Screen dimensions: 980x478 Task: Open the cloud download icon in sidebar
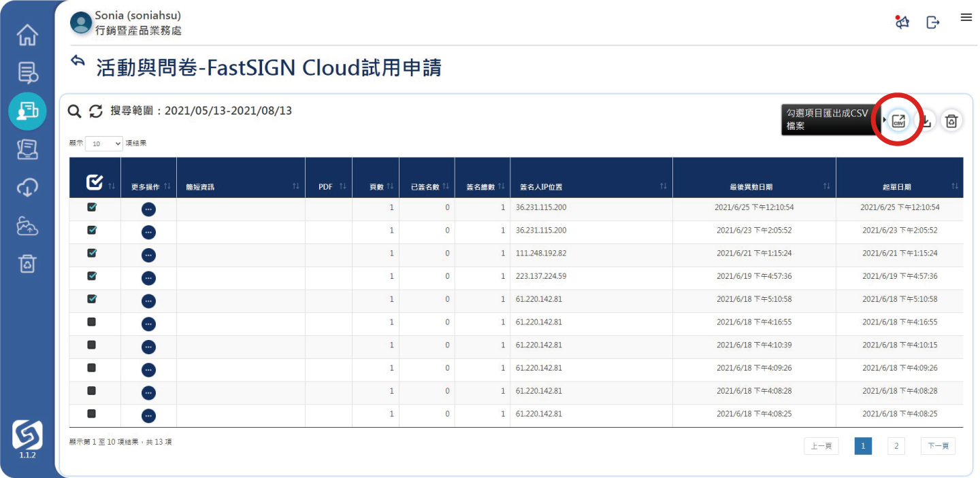(x=27, y=188)
